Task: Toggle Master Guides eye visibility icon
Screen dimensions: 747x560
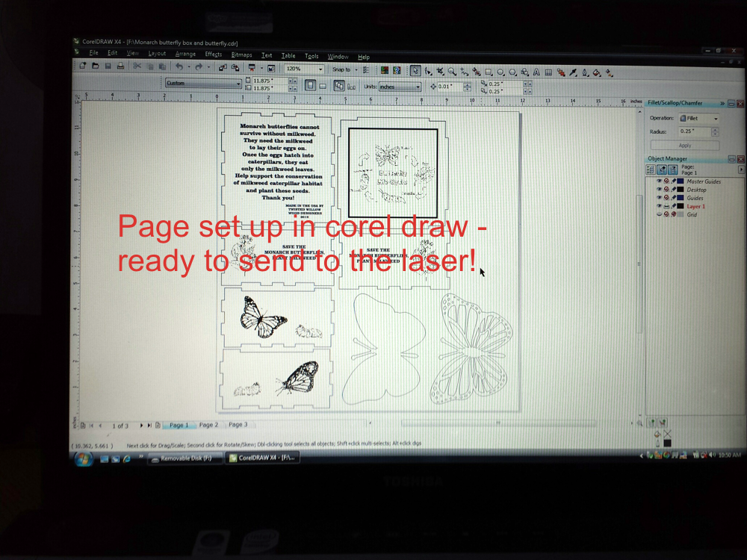Action: (x=660, y=181)
